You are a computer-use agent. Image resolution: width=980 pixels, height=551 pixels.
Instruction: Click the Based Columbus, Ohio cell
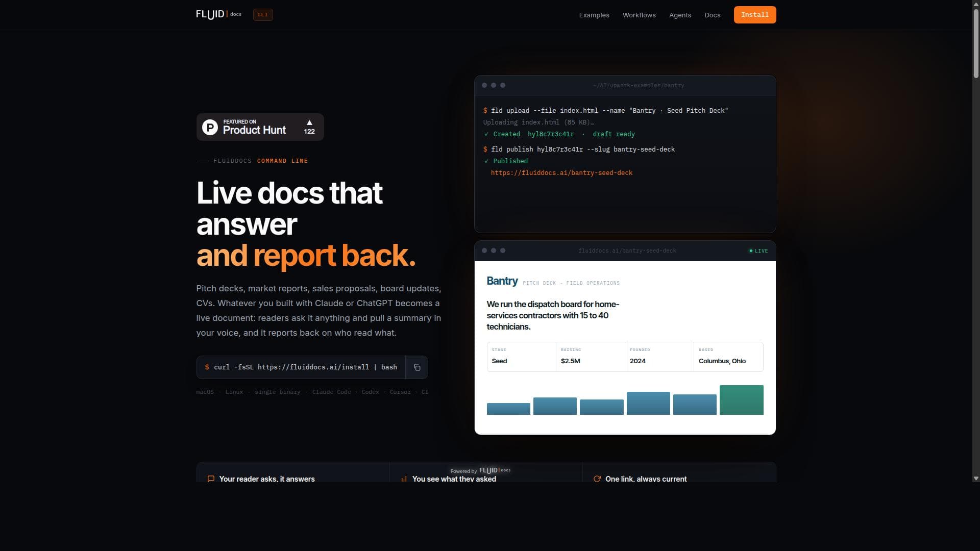point(728,357)
